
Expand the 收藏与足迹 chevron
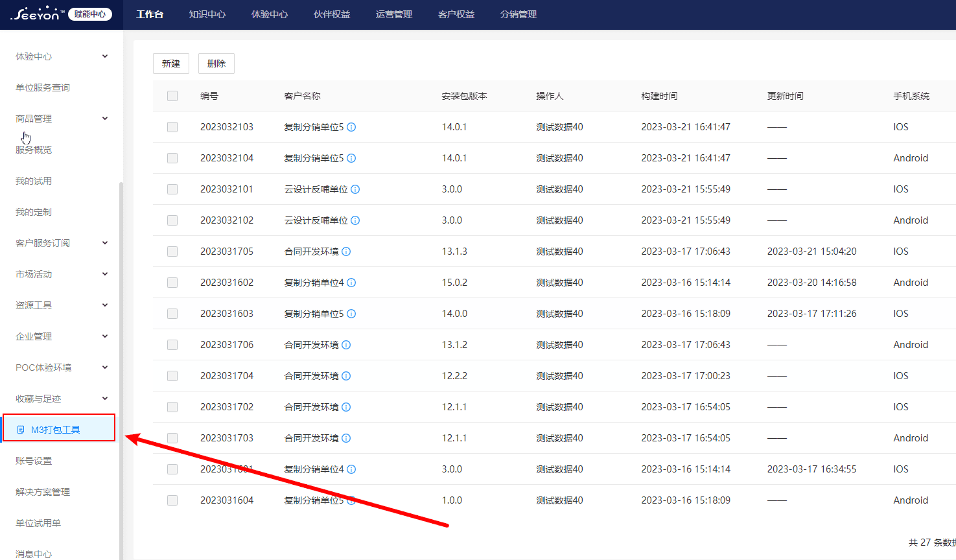click(x=105, y=399)
